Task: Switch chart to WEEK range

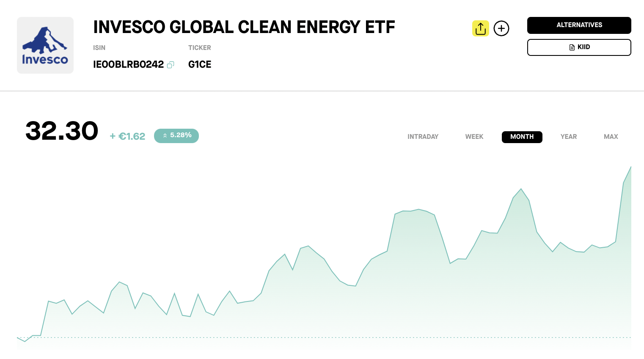Action: (474, 137)
